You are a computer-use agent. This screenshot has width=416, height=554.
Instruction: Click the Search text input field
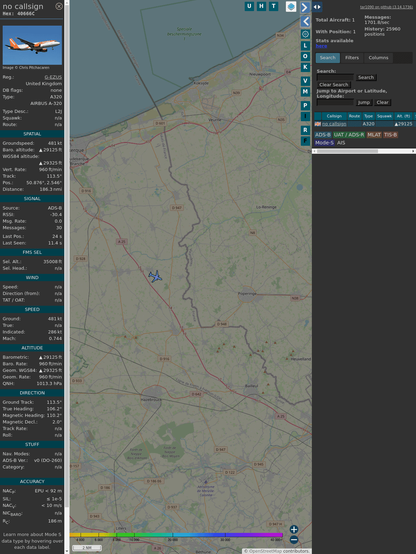[335, 77]
